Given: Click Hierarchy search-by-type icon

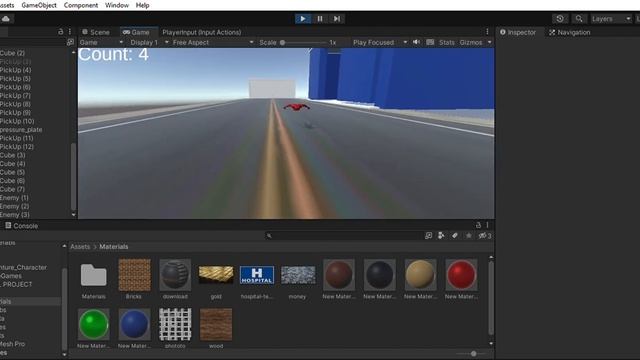Looking at the screenshot, I should pyautogui.click(x=70, y=42).
